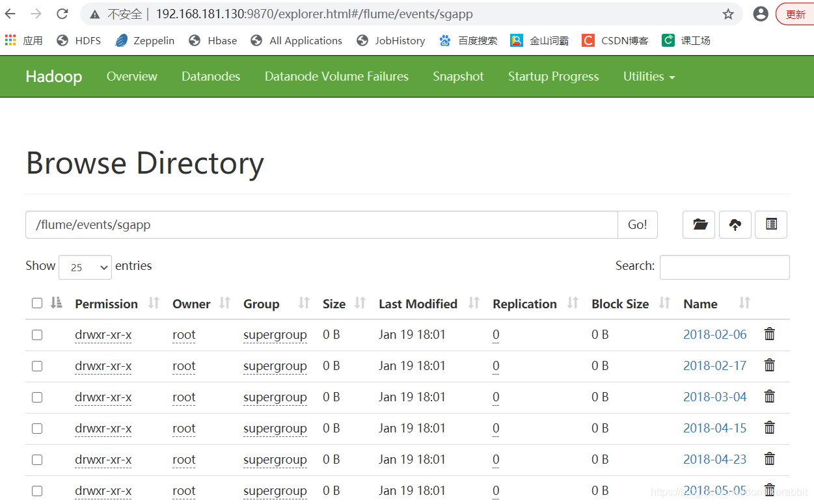Check the box for 2018-04-23 row
814x504 pixels.
[37, 460]
